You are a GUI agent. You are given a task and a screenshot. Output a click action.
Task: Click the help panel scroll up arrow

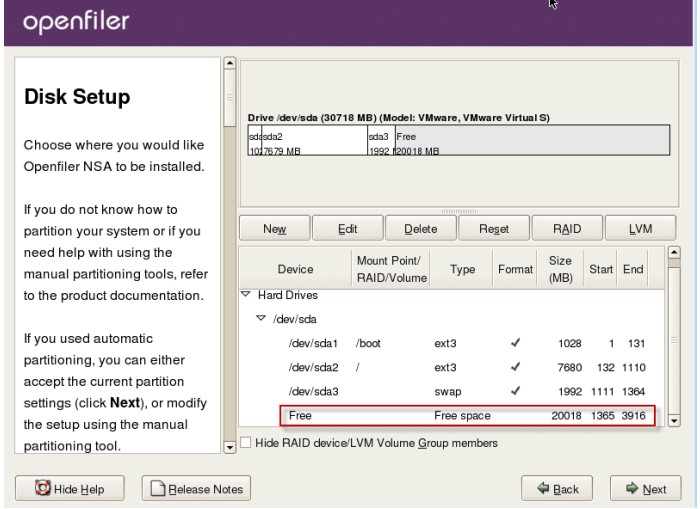point(229,63)
